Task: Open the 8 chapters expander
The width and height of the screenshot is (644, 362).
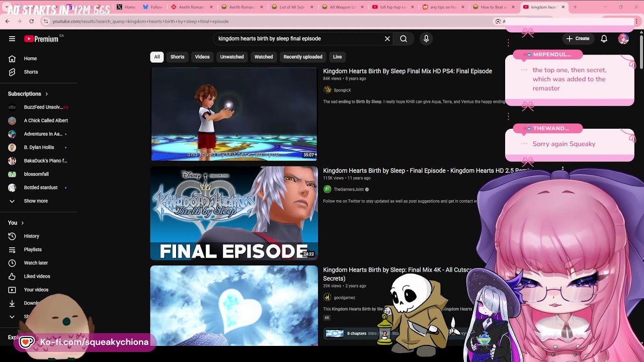Action: 357,333
